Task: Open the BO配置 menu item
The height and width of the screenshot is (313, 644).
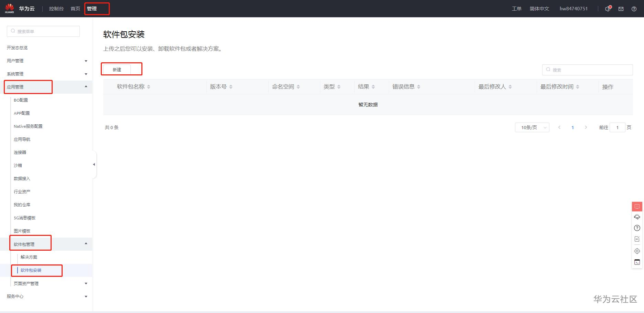Action: click(21, 100)
